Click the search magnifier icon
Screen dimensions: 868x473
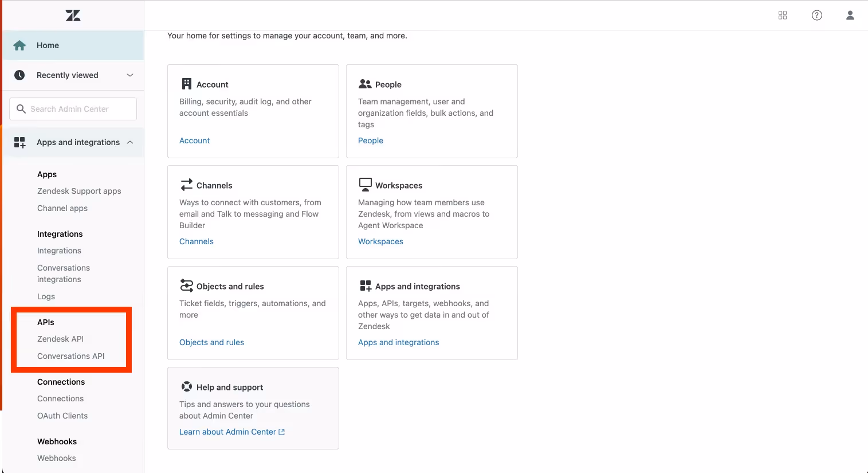point(21,109)
